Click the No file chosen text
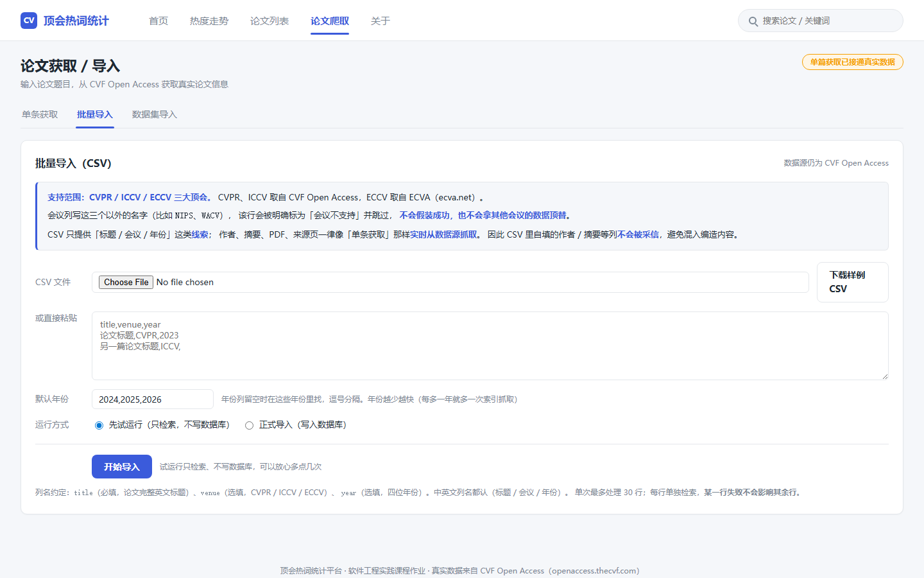The width and height of the screenshot is (924, 578). click(x=185, y=282)
